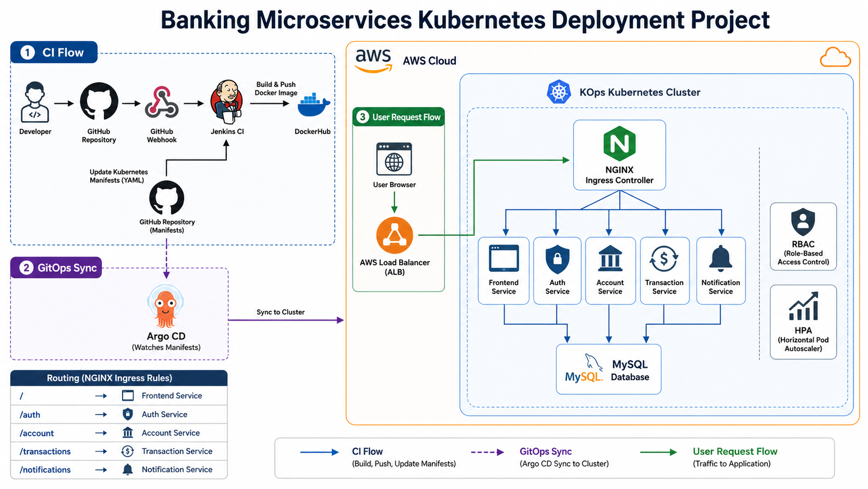The height and width of the screenshot is (489, 868).
Task: Select the Argo CD octopus icon
Action: coord(165,307)
